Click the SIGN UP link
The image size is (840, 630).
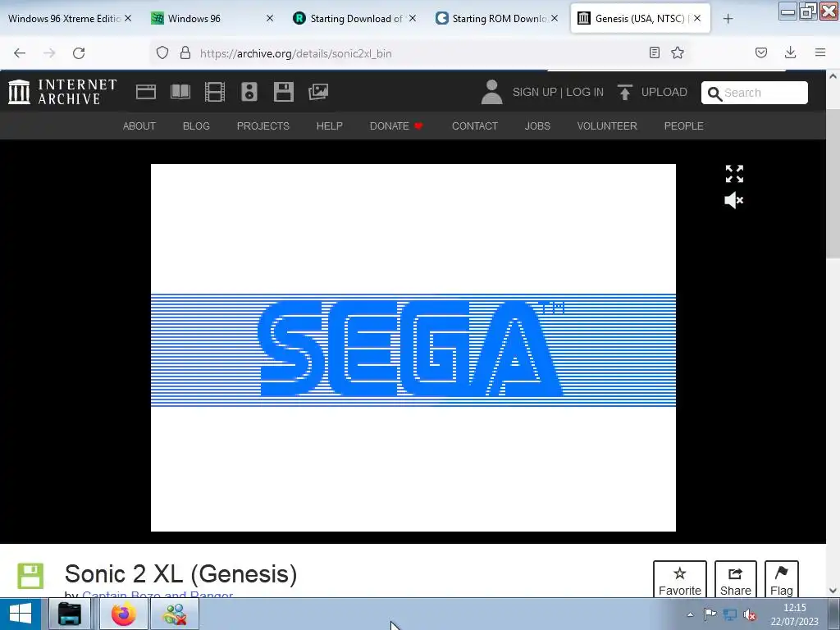coord(535,92)
